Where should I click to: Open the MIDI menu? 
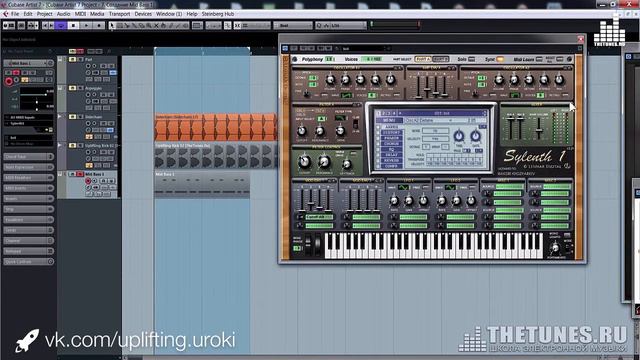point(80,14)
